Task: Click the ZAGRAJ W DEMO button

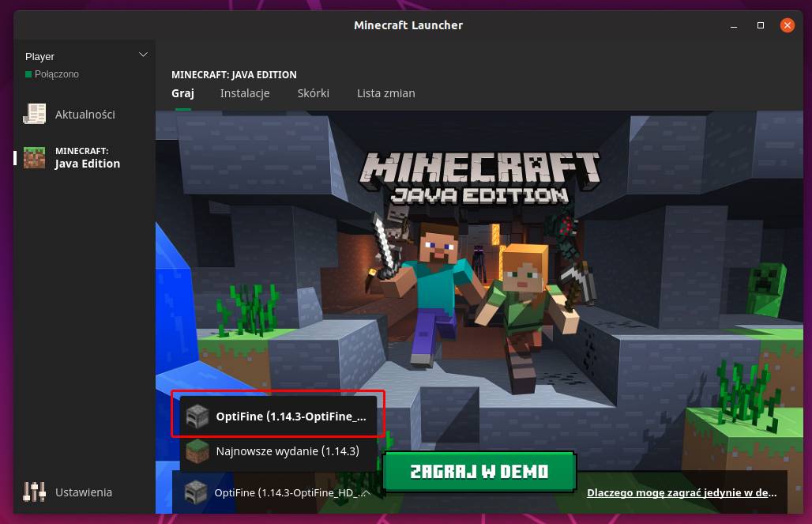Action: [x=479, y=472]
